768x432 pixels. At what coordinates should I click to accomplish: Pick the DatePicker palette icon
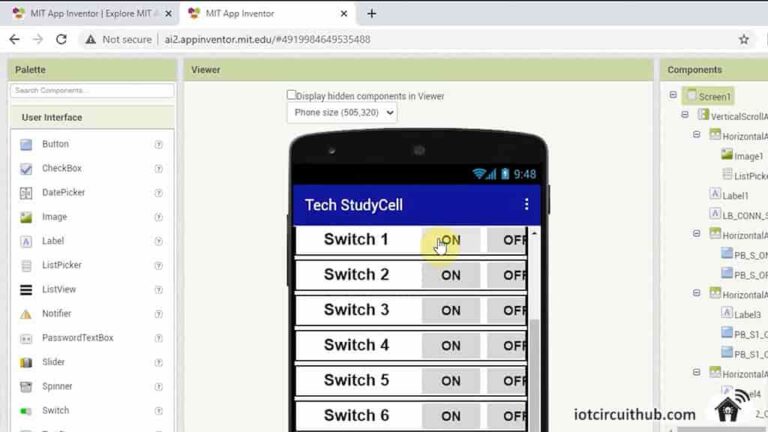pos(26,193)
